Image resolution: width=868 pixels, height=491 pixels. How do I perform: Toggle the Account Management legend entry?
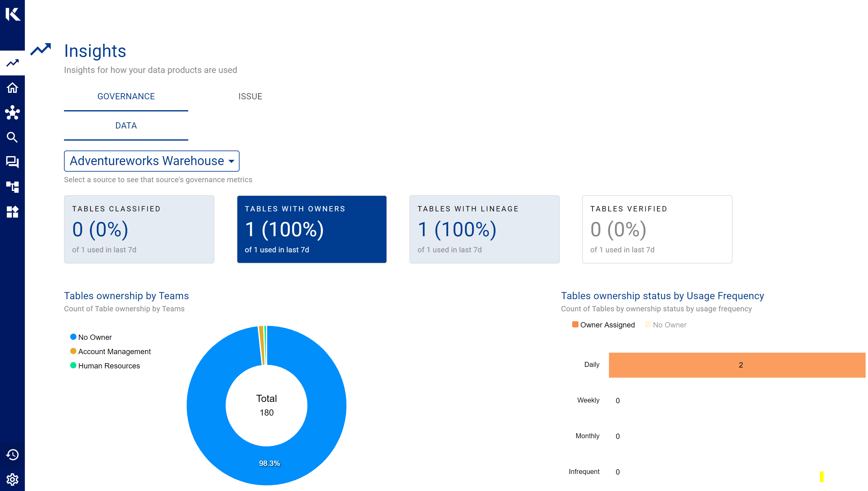click(110, 351)
